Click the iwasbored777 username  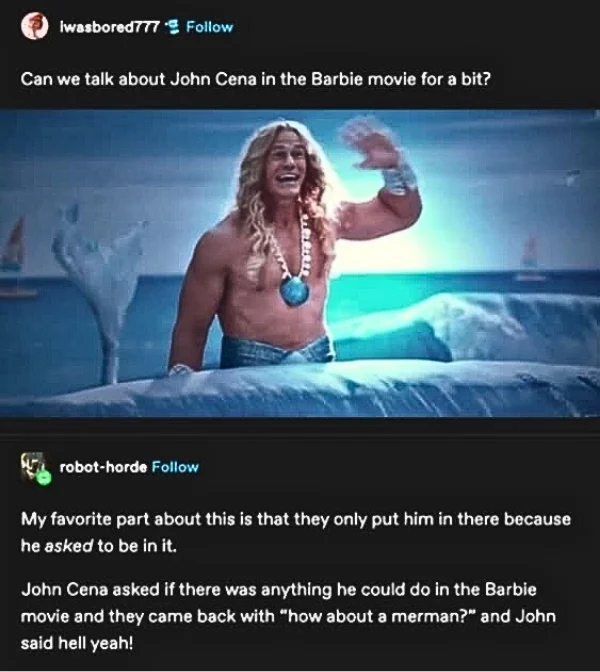(x=110, y=27)
